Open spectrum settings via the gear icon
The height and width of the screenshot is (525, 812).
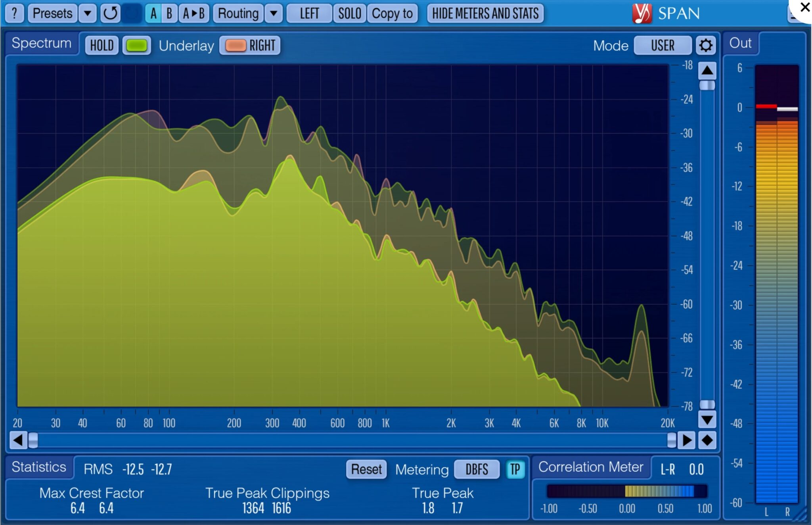tap(705, 45)
